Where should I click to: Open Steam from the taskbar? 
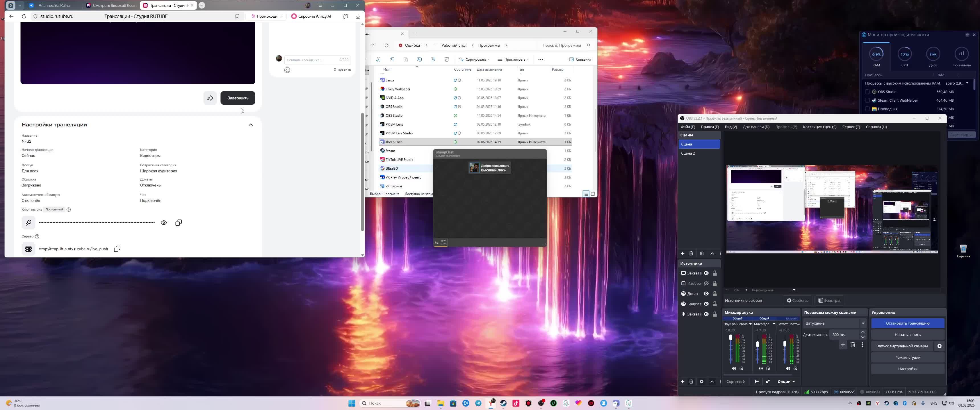click(x=503, y=403)
